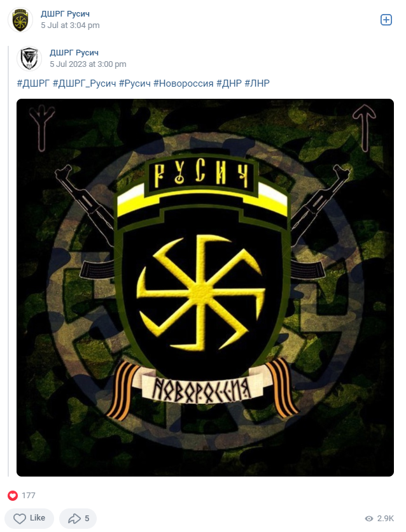
Task: Open the reposted post's source avatar
Action: (x=29, y=59)
